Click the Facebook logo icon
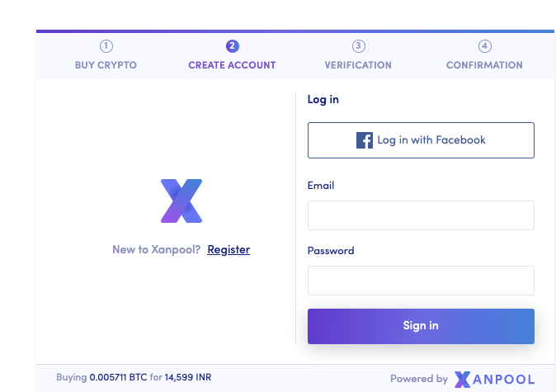Viewport: 556px width, 392px height. (x=365, y=140)
